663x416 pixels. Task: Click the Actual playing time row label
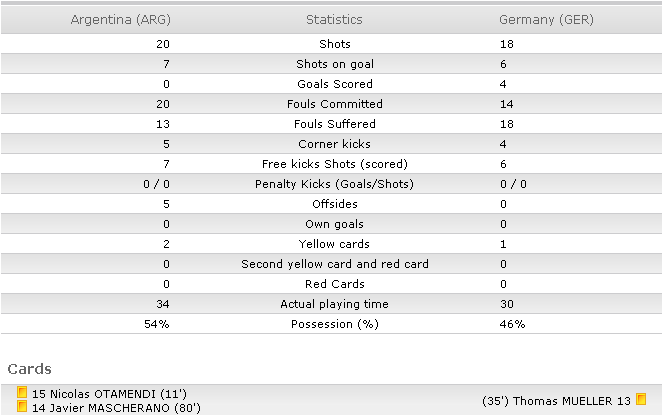tap(334, 304)
